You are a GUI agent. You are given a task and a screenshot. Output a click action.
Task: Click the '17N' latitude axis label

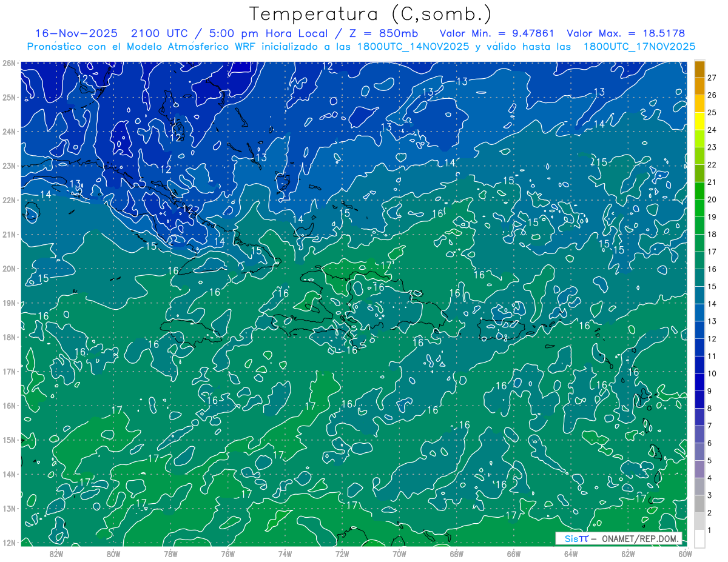pos(8,372)
